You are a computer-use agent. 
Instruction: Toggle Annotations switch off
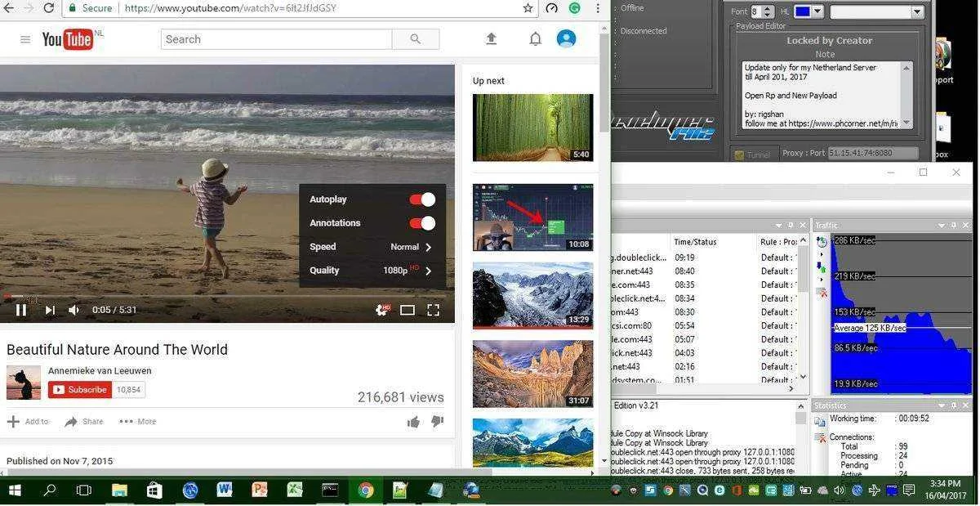point(422,223)
